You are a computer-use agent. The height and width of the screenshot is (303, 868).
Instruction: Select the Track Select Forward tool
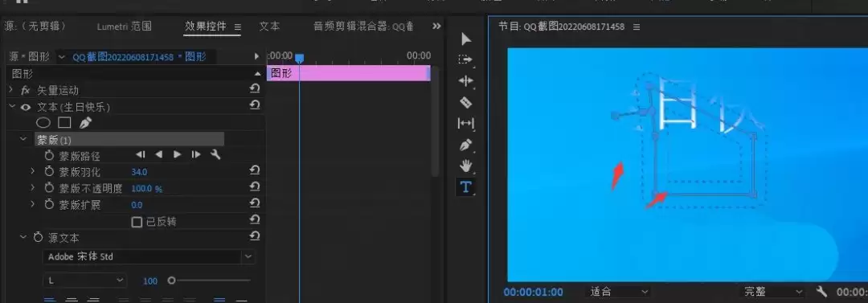click(465, 59)
